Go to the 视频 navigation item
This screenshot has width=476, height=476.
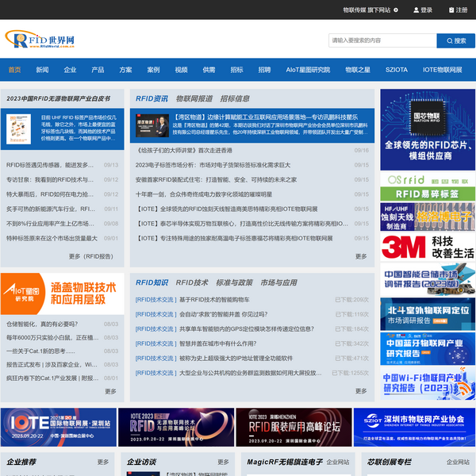181,70
